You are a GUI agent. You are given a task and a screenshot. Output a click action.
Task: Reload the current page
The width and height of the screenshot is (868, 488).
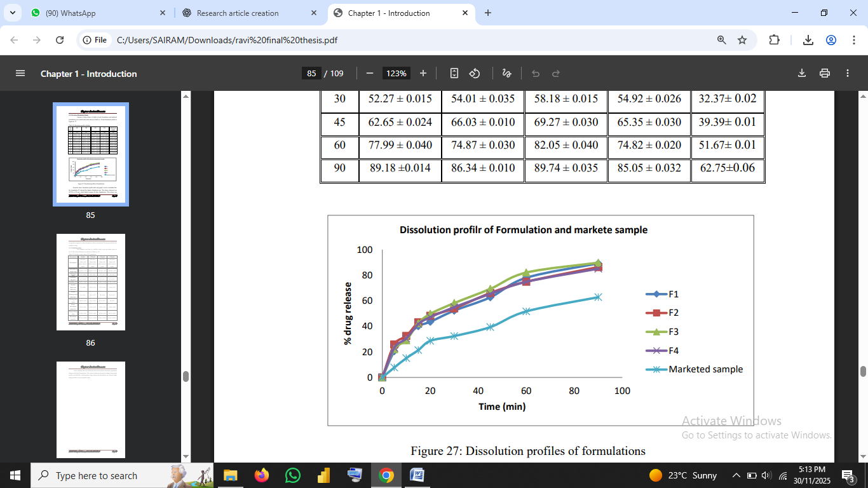pos(60,40)
